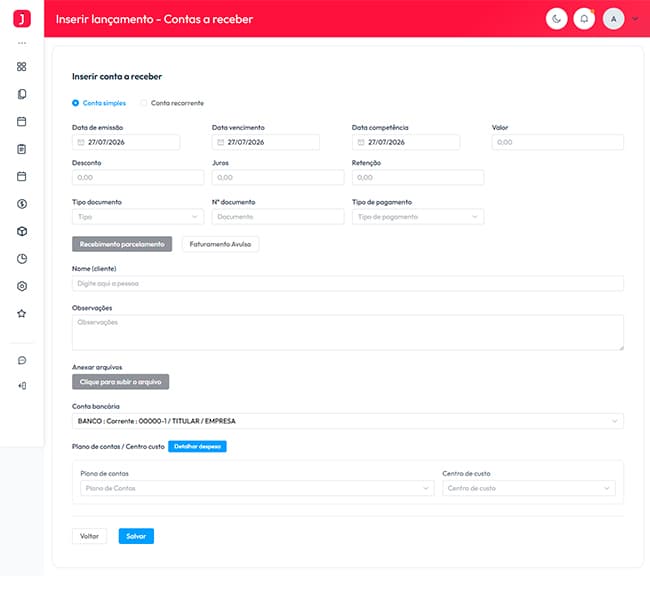Open the Data competência date field
650x611 pixels.
point(406,142)
